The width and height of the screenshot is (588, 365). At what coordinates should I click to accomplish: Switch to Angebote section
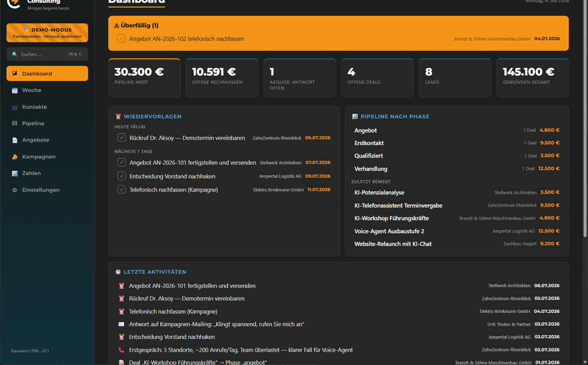47,140
